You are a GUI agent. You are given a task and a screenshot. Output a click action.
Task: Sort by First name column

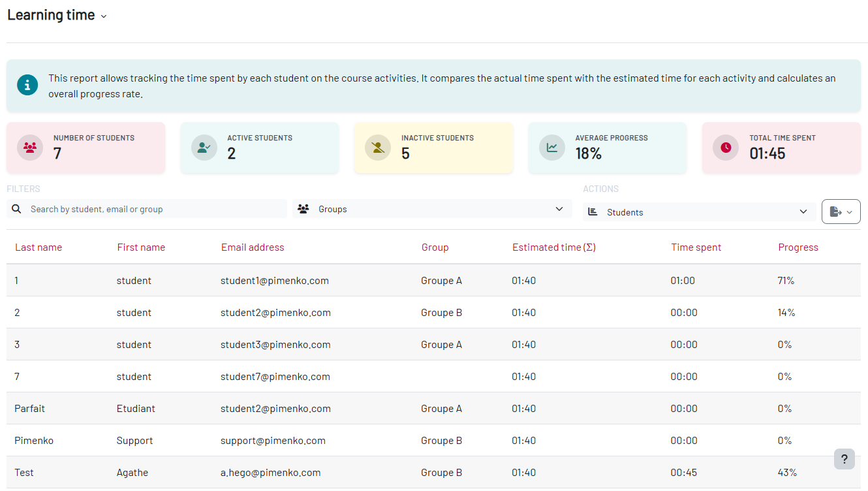[141, 247]
